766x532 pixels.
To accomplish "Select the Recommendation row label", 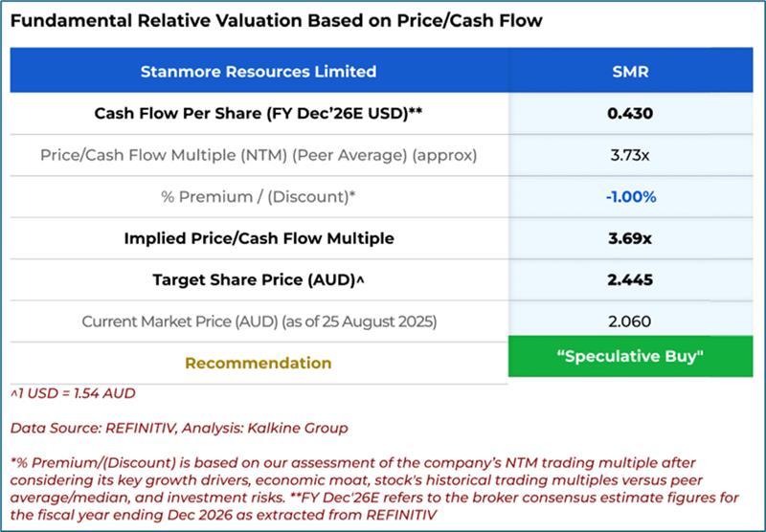I will (259, 363).
